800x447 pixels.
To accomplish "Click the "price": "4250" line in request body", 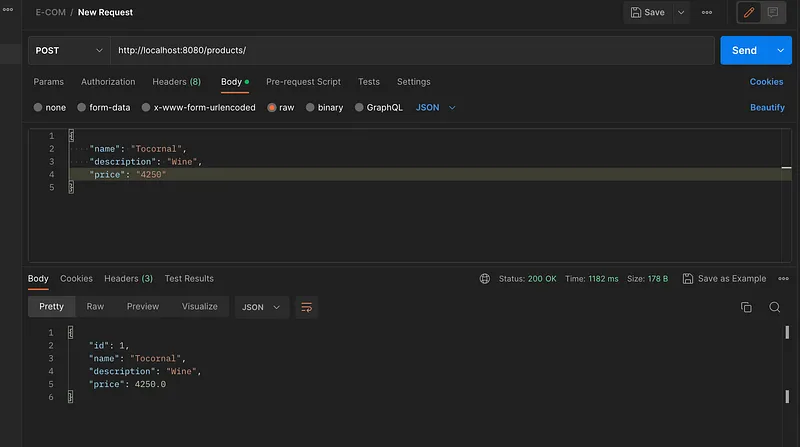I will [x=128, y=175].
